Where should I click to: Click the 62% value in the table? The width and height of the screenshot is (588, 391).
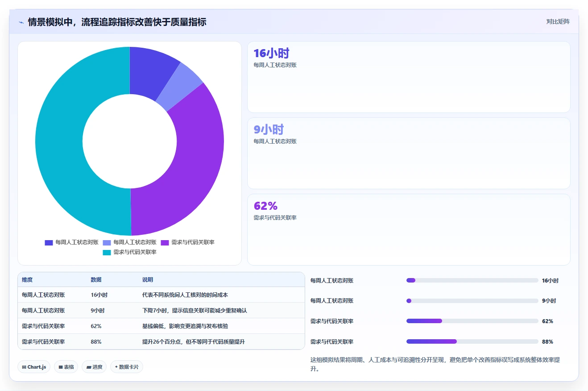pyautogui.click(x=96, y=326)
